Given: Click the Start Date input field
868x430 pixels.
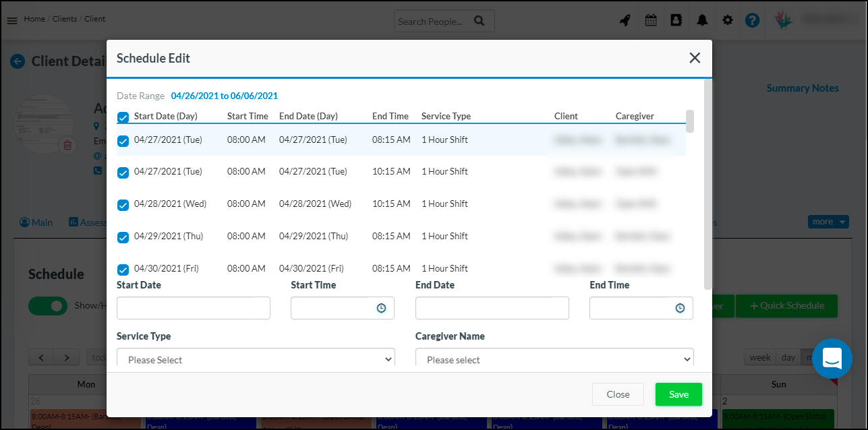Looking at the screenshot, I should (x=193, y=308).
